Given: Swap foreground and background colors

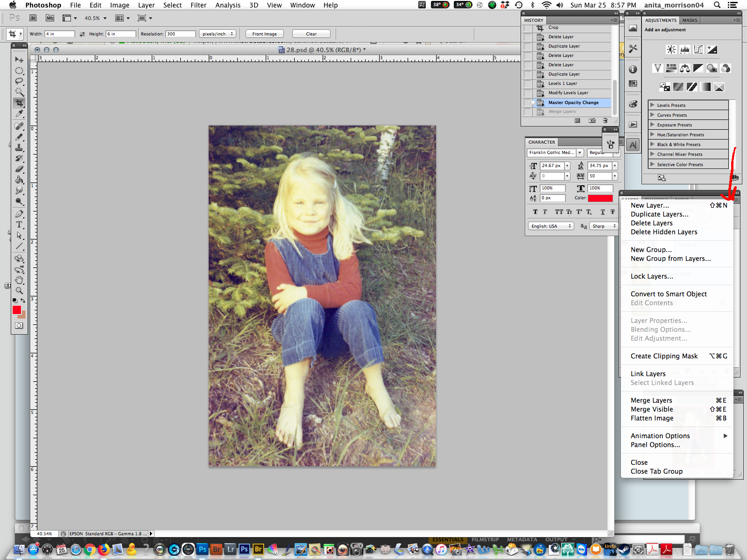Looking at the screenshot, I should [x=23, y=301].
